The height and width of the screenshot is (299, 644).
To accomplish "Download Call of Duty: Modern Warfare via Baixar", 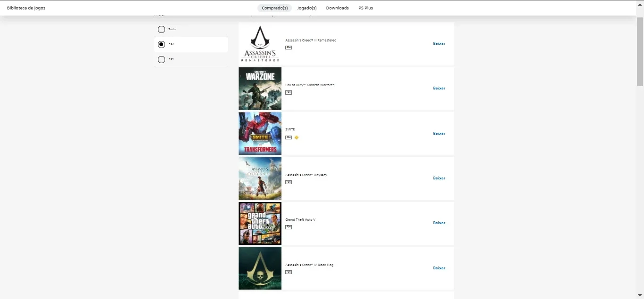I will coord(439,88).
